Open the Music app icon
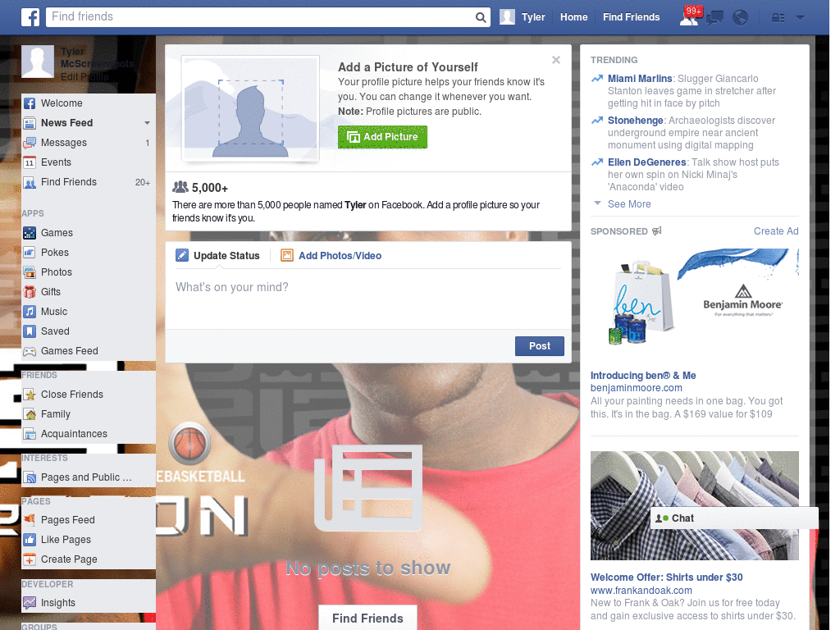 point(30,312)
